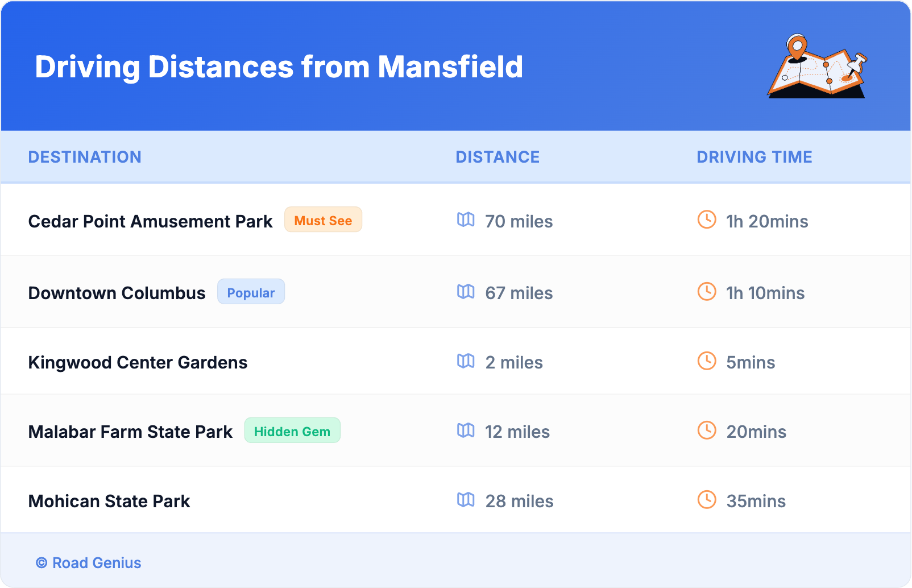The image size is (912, 588).
Task: Click the map illustration in the header
Action: [x=817, y=67]
